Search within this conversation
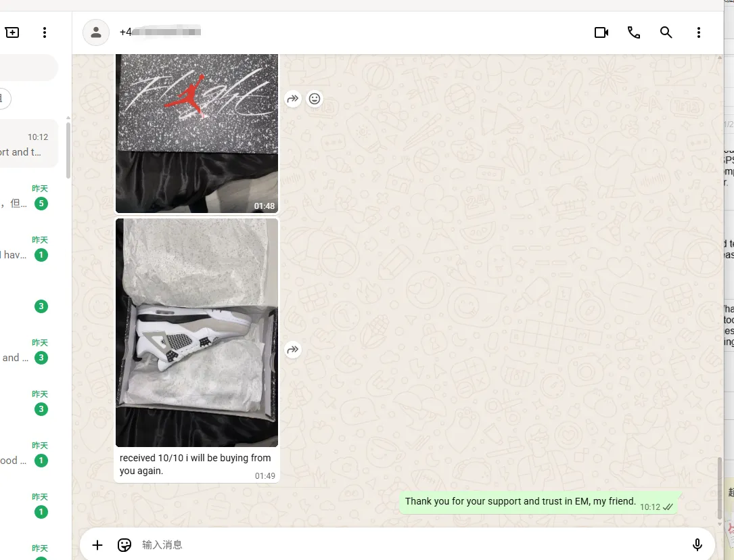Viewport: 734px width, 560px height. tap(666, 32)
